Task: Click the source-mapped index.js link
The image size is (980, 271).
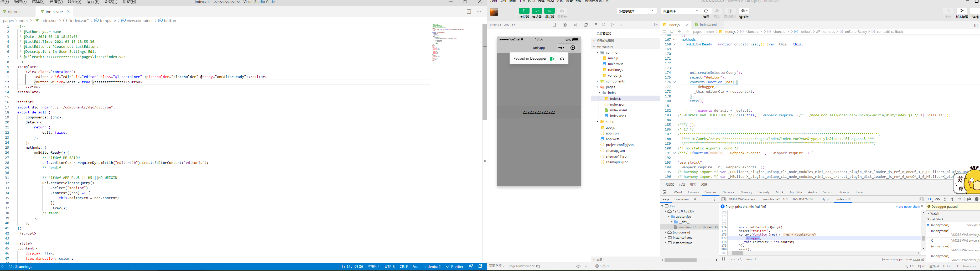Action: coord(918,259)
